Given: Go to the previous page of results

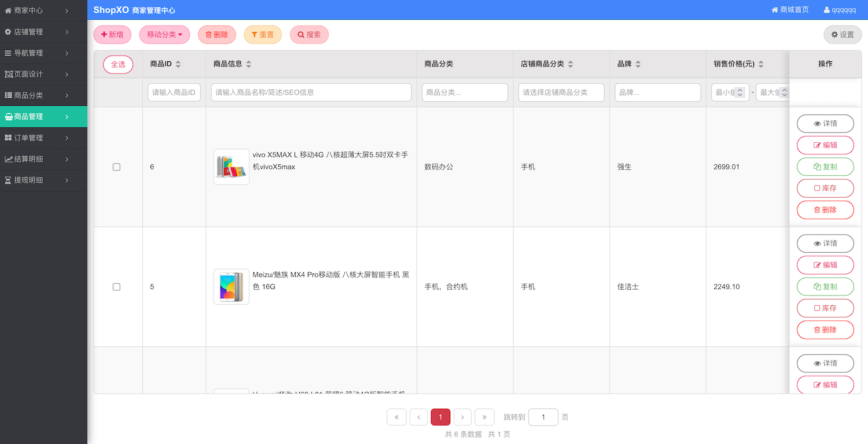Looking at the screenshot, I should (x=418, y=417).
